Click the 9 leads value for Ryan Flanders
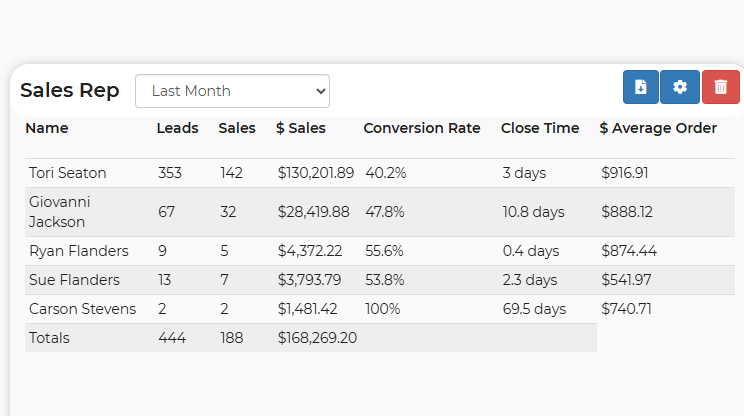 [x=162, y=250]
